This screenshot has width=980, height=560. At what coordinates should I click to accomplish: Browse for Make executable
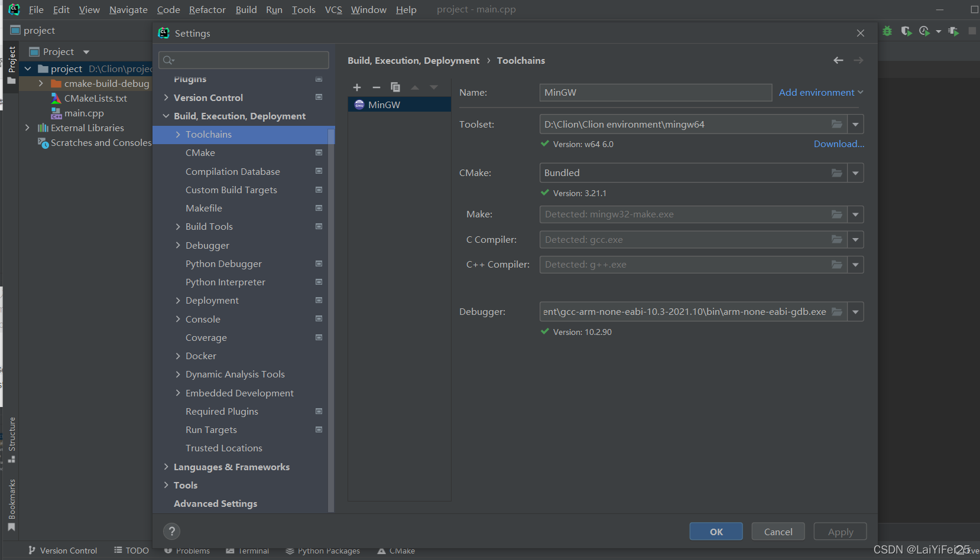837,214
